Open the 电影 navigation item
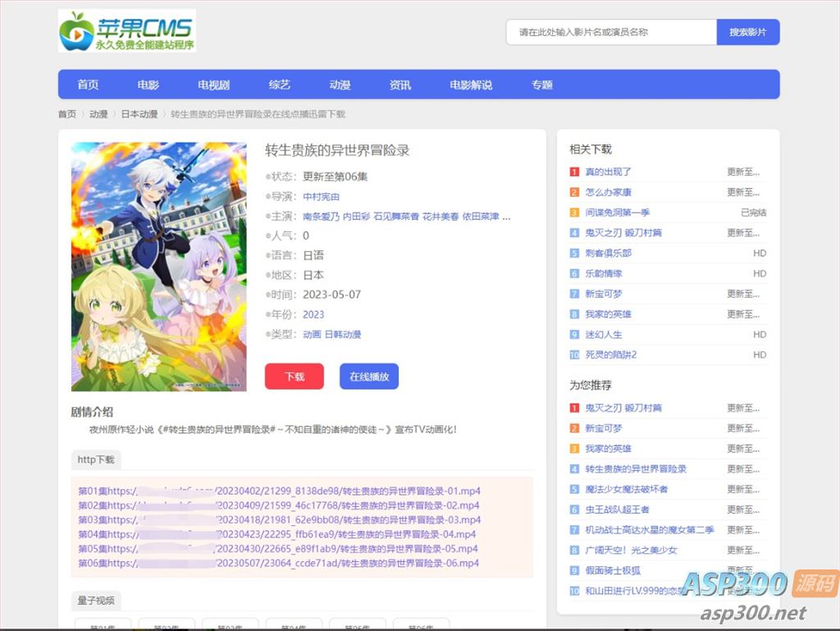This screenshot has width=840, height=631. 148,85
